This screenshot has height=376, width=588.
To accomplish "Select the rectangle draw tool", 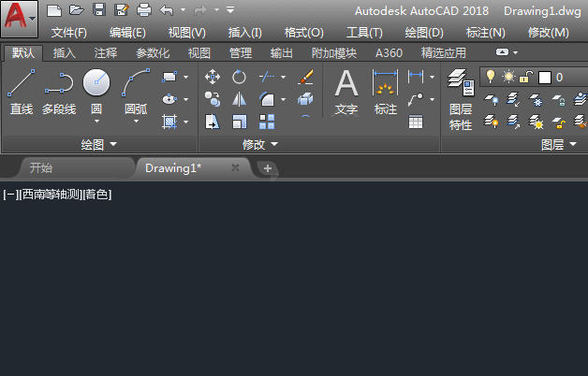I will point(169,77).
